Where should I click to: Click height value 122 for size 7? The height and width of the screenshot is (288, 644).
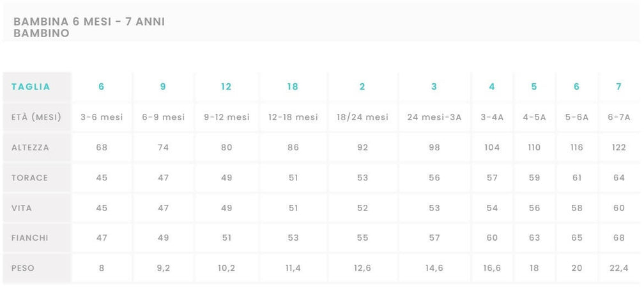618,148
